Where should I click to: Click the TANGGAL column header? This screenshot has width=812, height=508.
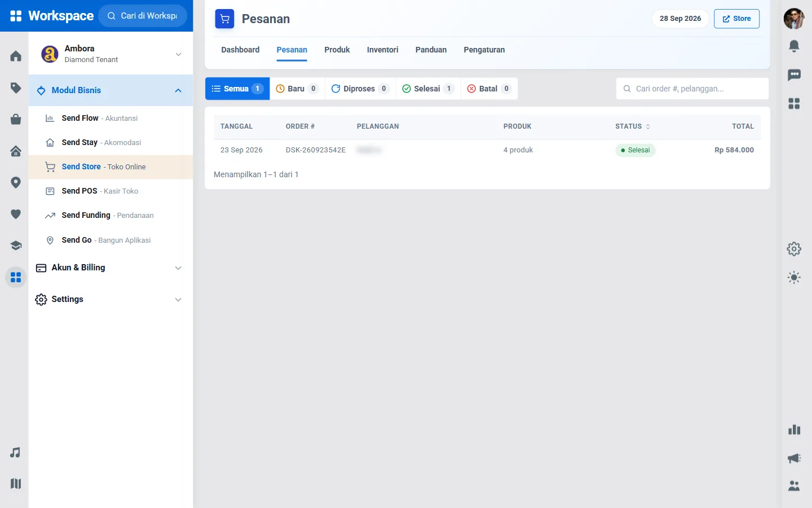click(x=236, y=126)
